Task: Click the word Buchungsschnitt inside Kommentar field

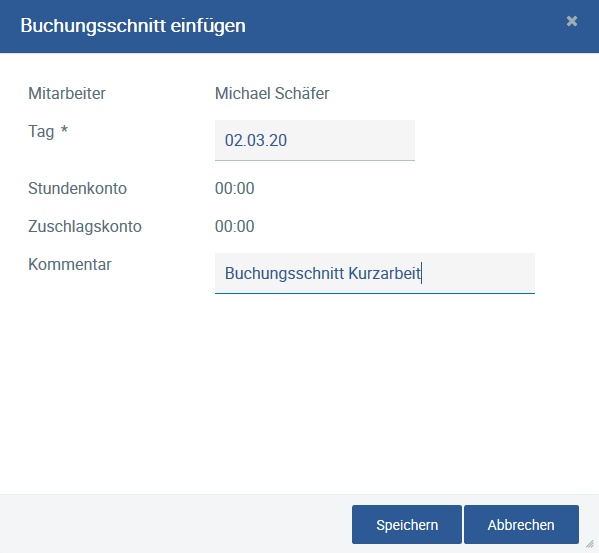Action: (284, 273)
